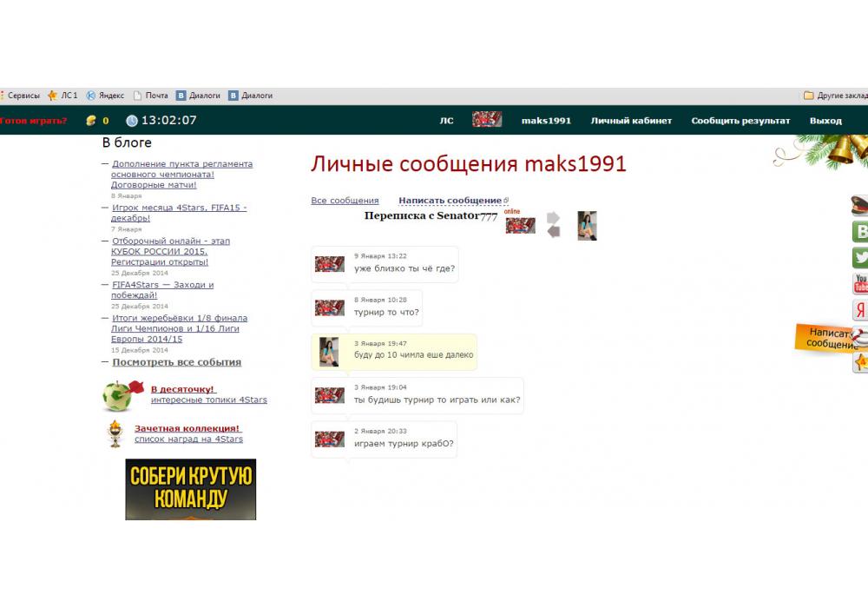This screenshot has height=608, width=868.
Task: Open the Twitter icon on the right edge
Action: coord(860,257)
